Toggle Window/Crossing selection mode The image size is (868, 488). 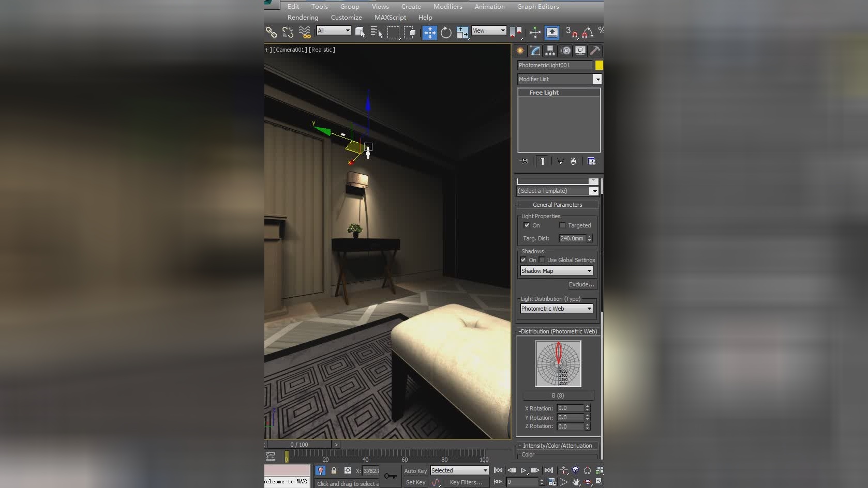coord(410,33)
